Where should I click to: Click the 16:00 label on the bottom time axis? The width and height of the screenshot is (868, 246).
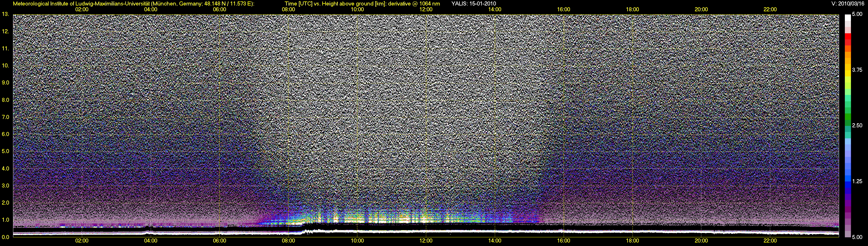564,241
